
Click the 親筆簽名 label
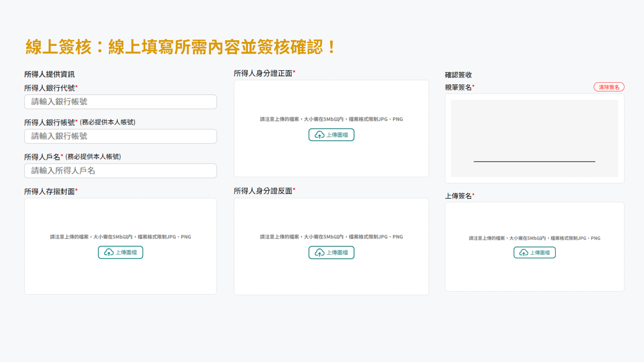coord(460,87)
